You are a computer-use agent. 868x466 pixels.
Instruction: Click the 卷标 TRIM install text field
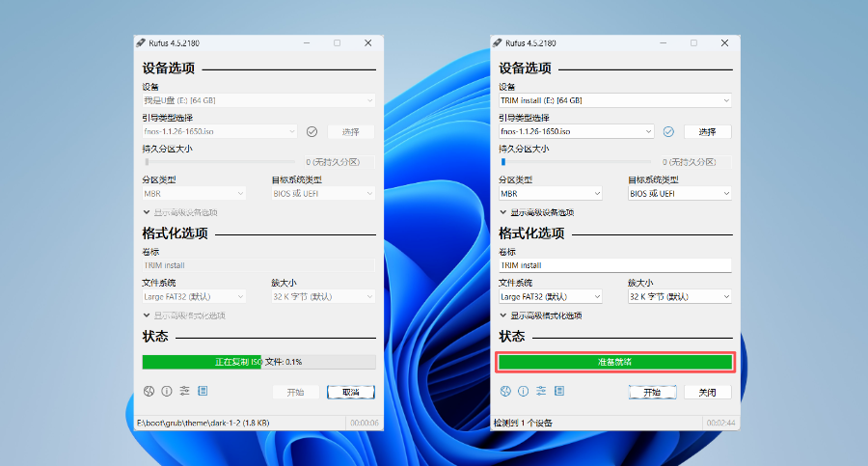pyautogui.click(x=615, y=265)
